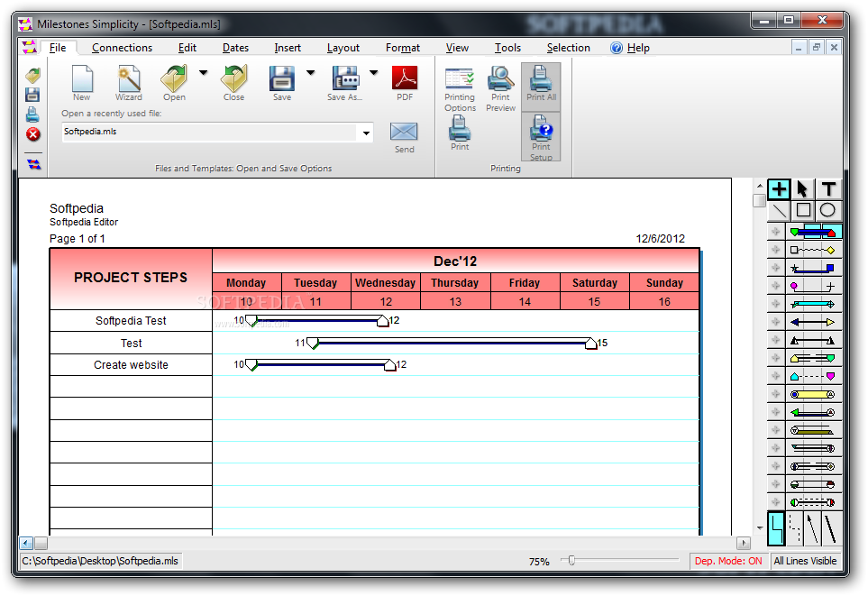
Task: Pick the cyan-to-magenta dashed bar style
Action: point(813,376)
